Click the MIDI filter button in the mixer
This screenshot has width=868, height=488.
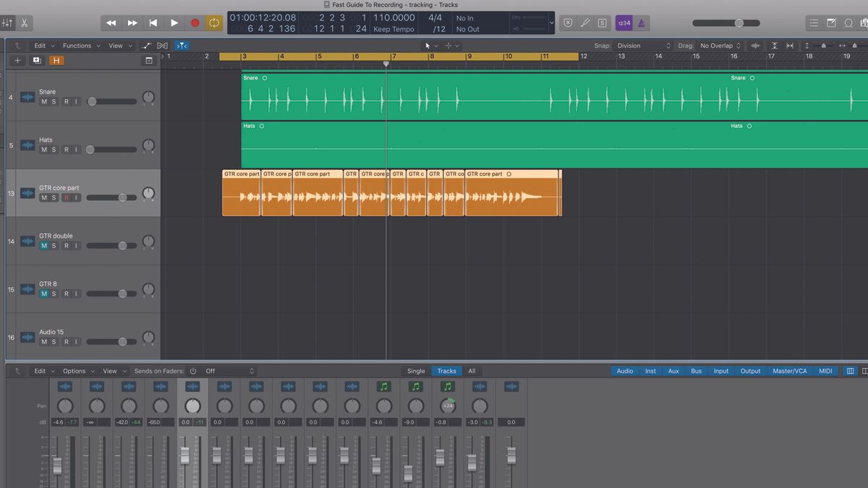825,371
